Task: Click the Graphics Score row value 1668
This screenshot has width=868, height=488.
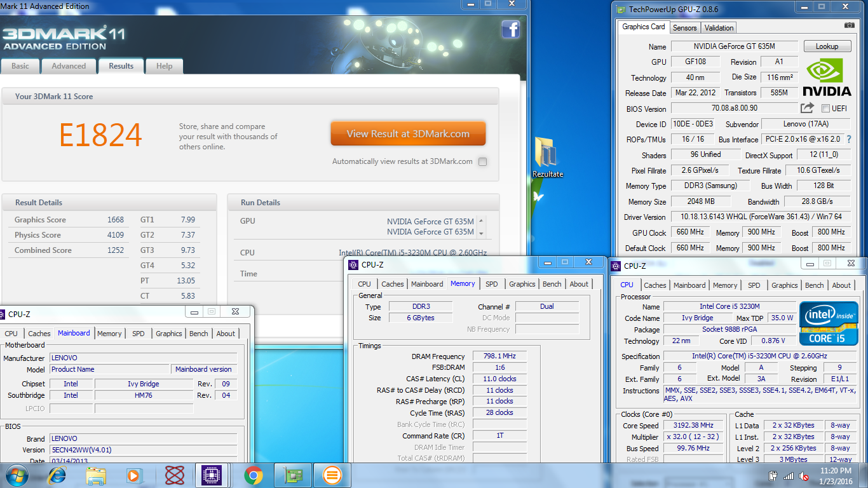Action: pos(116,220)
